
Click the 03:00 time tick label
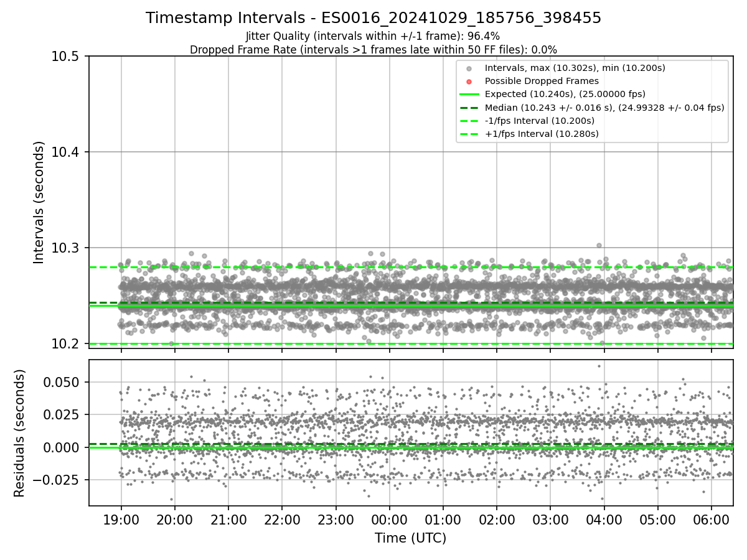coord(550,519)
